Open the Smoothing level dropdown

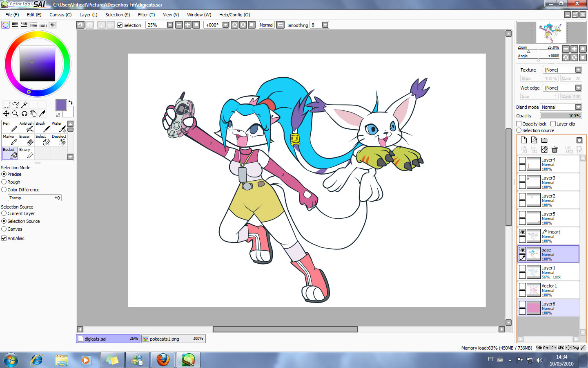pyautogui.click(x=325, y=25)
